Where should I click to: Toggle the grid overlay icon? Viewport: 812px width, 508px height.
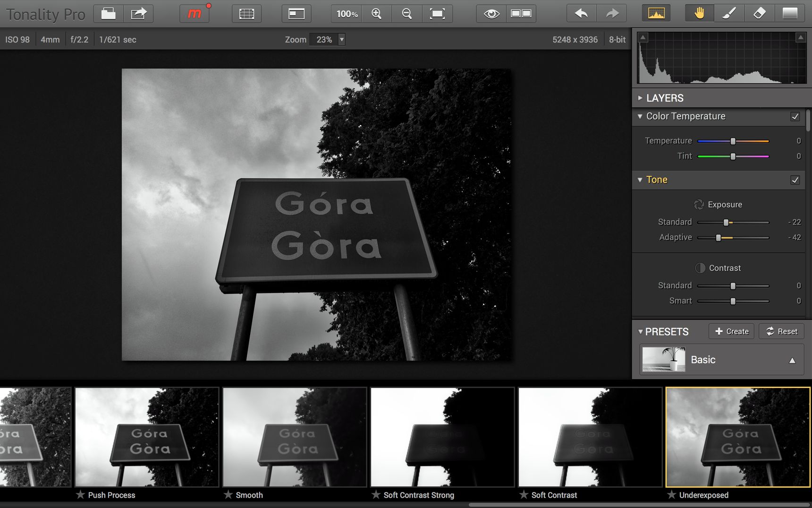tap(246, 14)
